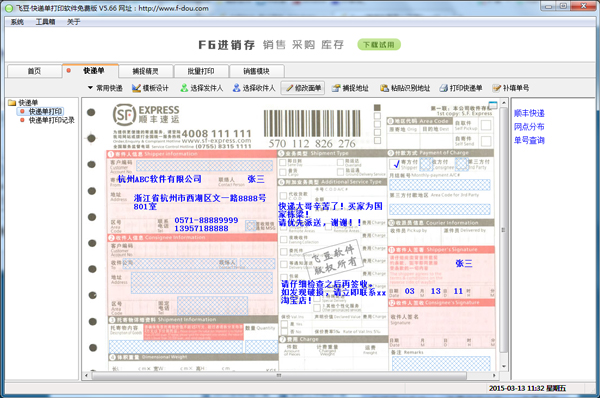The image size is (600, 398).
Task: Click the small window icon atop the waybill
Action: (493, 105)
